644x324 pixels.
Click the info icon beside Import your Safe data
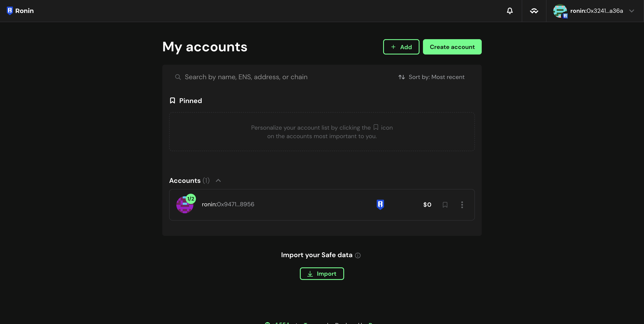tap(358, 255)
